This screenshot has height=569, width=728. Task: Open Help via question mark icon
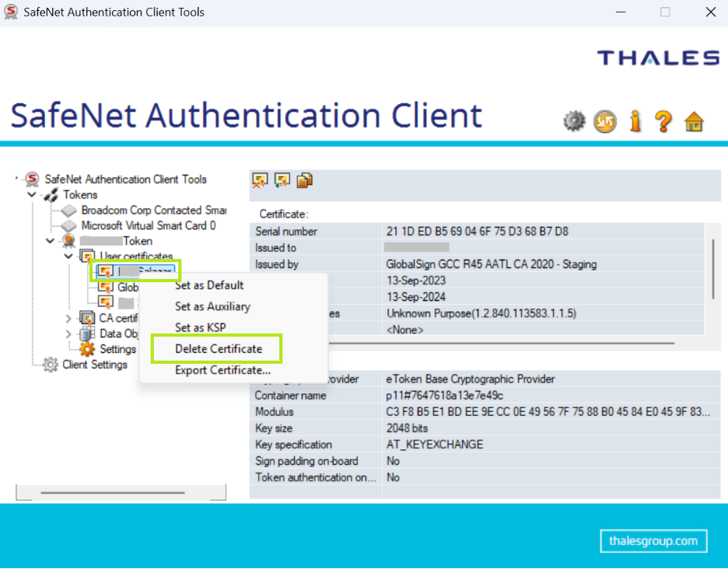(663, 120)
